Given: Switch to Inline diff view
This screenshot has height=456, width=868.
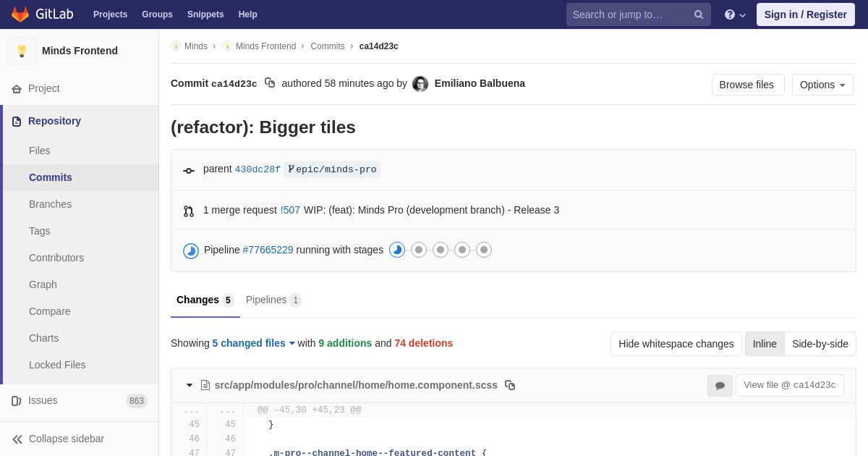Looking at the screenshot, I should click(x=765, y=344).
